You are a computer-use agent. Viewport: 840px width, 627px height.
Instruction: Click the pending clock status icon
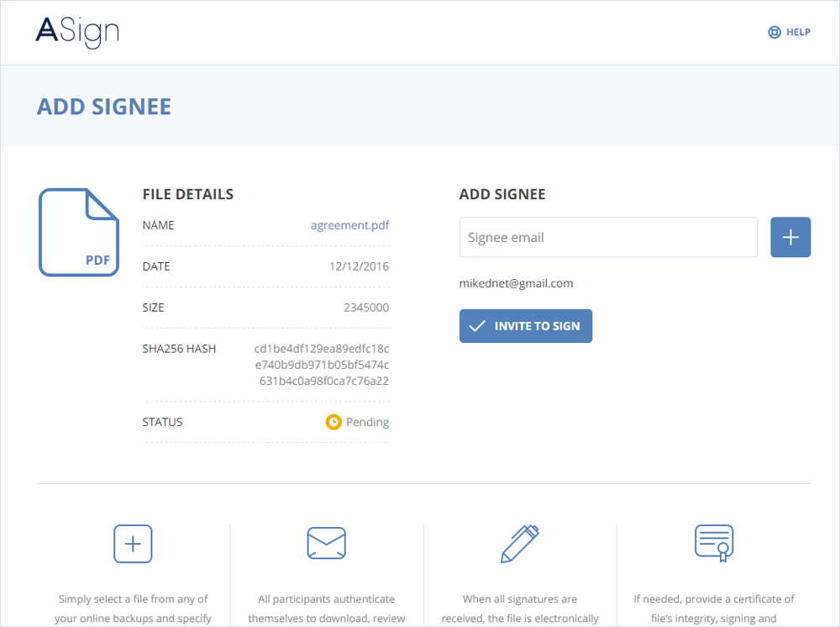333,422
